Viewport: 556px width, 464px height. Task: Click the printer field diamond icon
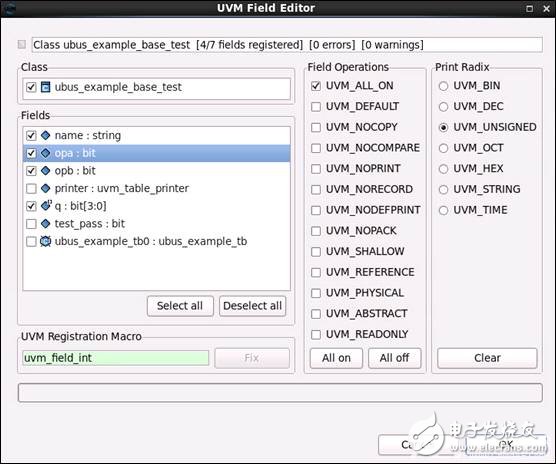(x=45, y=188)
